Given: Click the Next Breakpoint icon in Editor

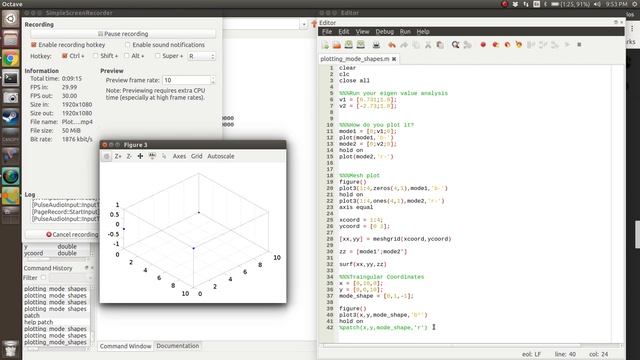Looking at the screenshot, I should click(495, 44).
